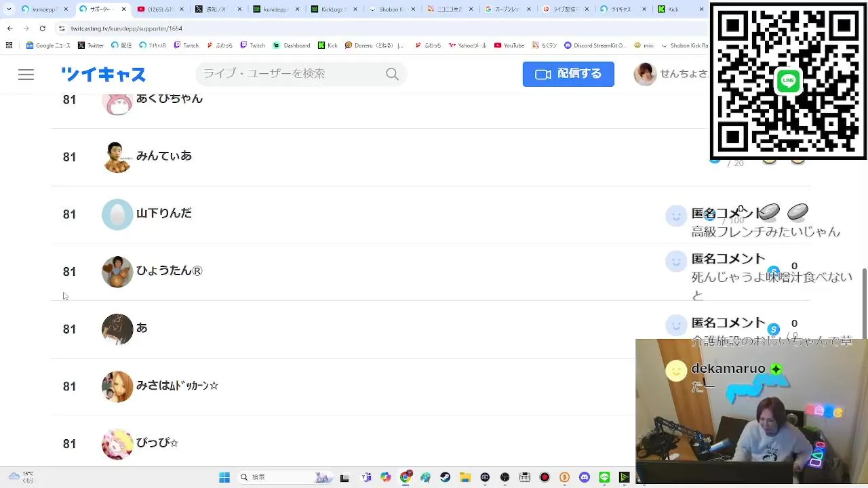This screenshot has width=868, height=488.
Task: Open File Explorer from the taskbar
Action: pos(465,477)
